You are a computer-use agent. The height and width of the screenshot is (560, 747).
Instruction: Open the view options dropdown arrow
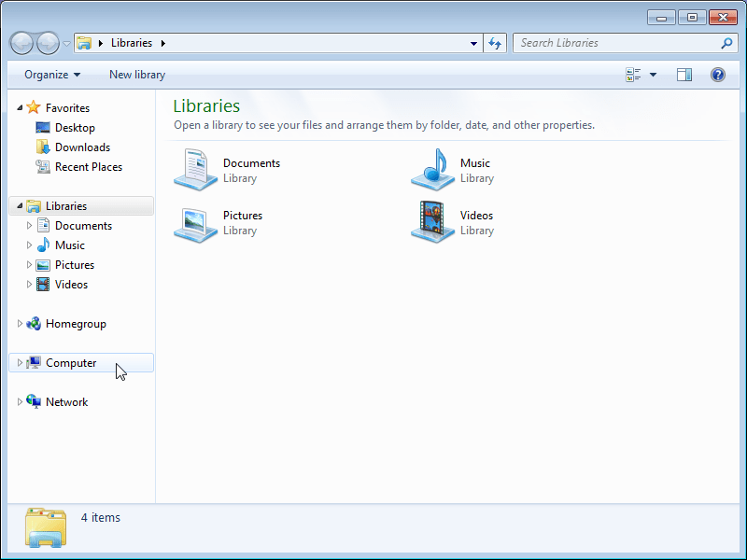pos(653,75)
